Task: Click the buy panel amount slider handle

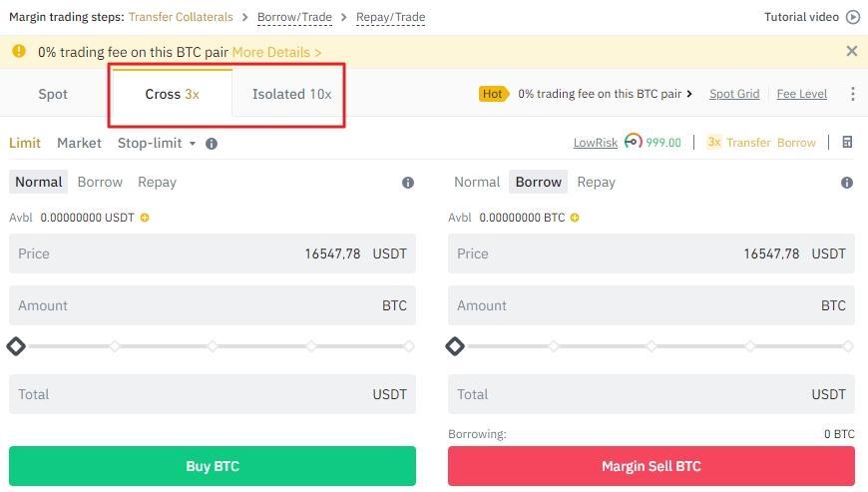Action: point(16,346)
